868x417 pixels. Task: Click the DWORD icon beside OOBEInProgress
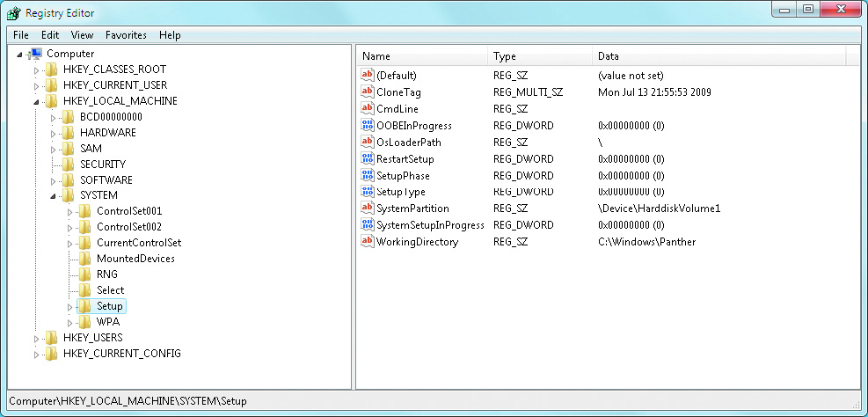click(x=367, y=125)
